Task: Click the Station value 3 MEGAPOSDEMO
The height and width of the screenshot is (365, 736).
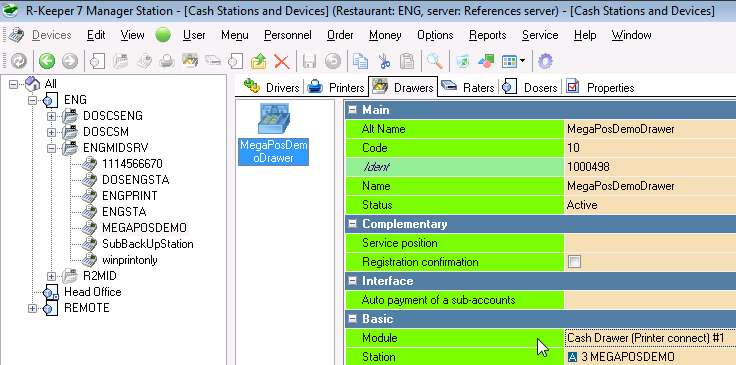Action: (x=650, y=357)
